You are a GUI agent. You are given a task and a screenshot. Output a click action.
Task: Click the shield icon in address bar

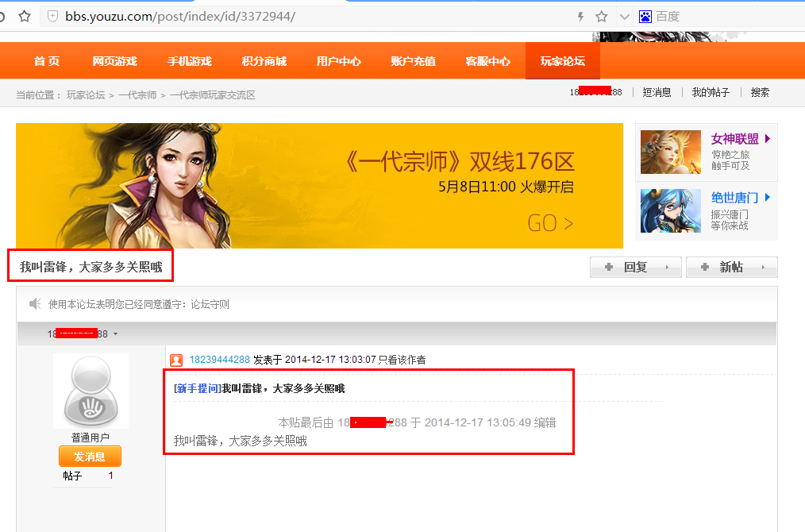pos(52,17)
